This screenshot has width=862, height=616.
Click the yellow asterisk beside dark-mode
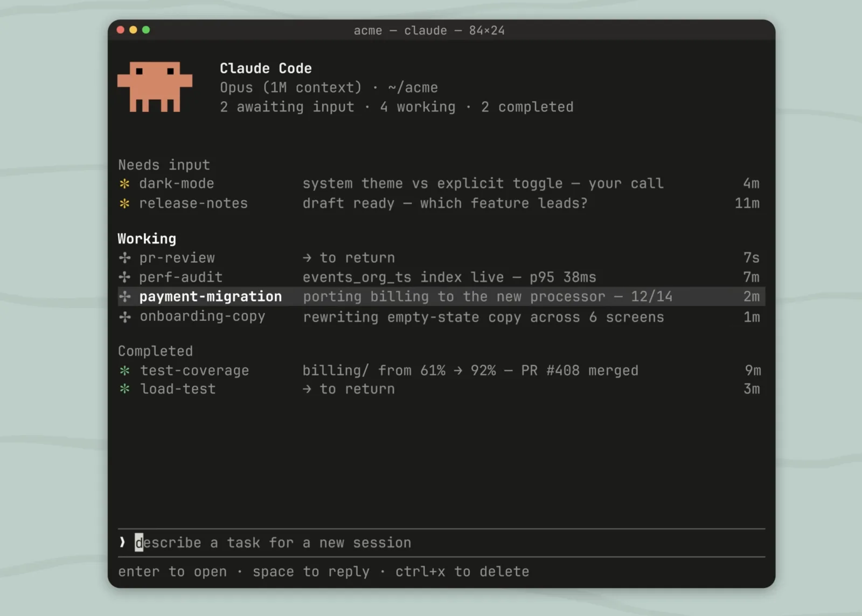(124, 184)
